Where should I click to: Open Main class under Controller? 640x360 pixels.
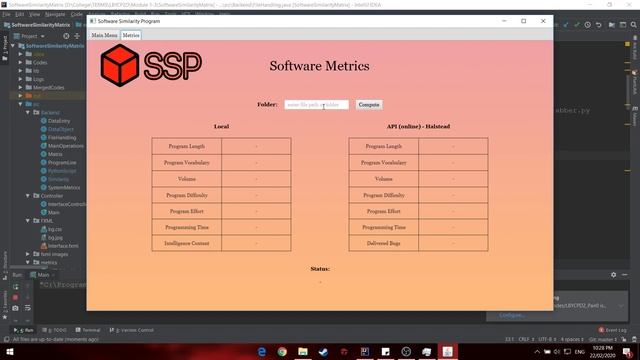click(x=53, y=213)
